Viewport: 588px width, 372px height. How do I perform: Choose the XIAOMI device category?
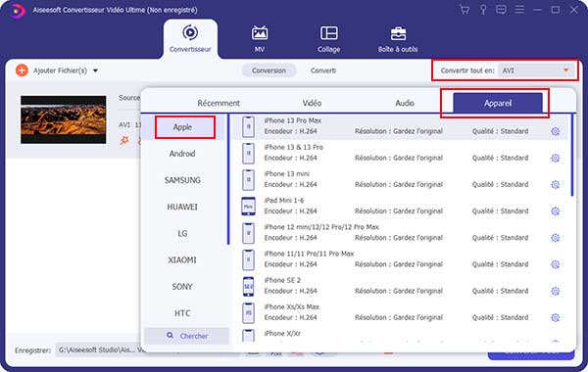coord(182,260)
